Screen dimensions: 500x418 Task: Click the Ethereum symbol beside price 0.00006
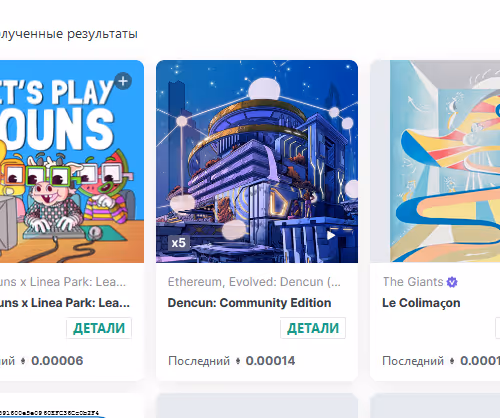point(23,361)
